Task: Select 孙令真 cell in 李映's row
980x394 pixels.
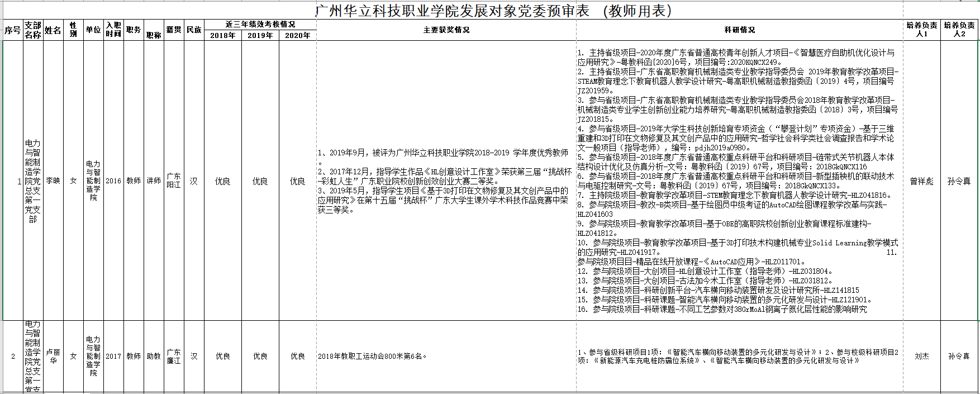Action: point(959,181)
